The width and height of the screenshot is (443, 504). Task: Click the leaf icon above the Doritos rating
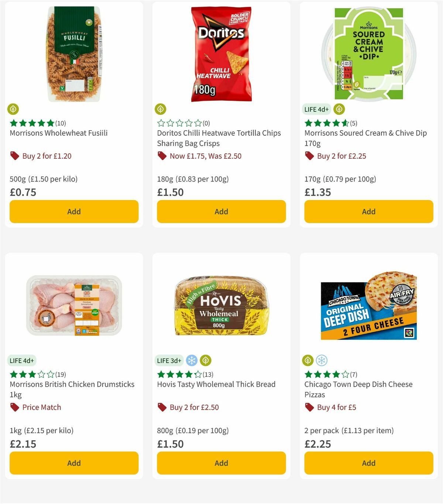tap(161, 109)
